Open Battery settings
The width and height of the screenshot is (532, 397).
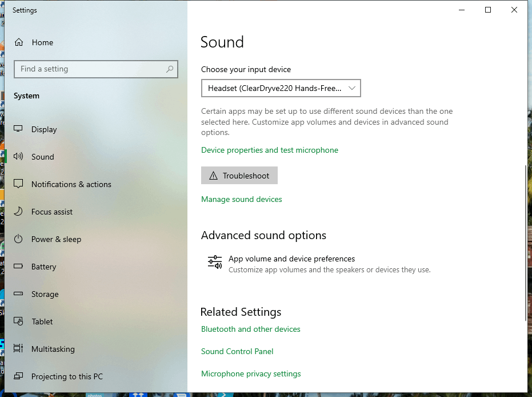[x=96, y=267]
